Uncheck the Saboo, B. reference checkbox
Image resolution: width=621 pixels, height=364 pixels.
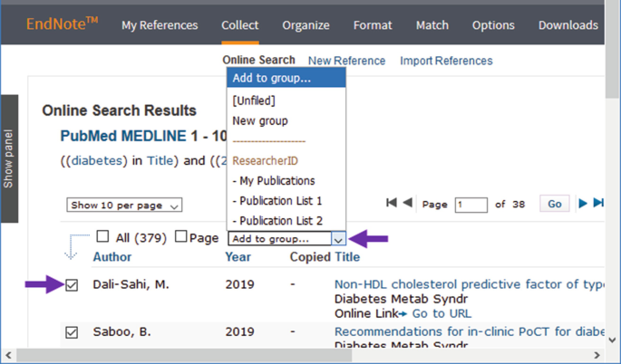(x=72, y=332)
